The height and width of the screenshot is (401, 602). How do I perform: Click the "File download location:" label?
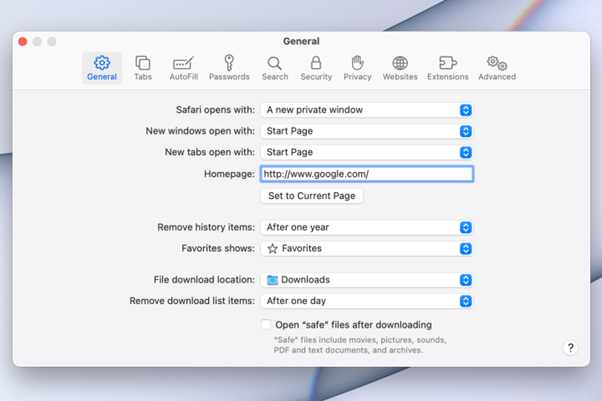click(x=204, y=280)
